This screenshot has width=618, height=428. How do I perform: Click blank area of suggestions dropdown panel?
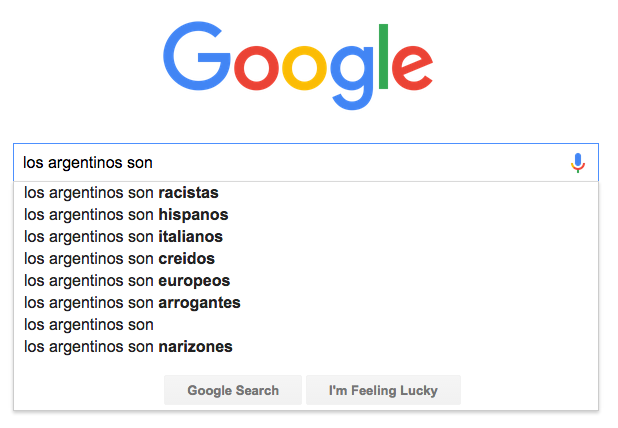pyautogui.click(x=434, y=276)
